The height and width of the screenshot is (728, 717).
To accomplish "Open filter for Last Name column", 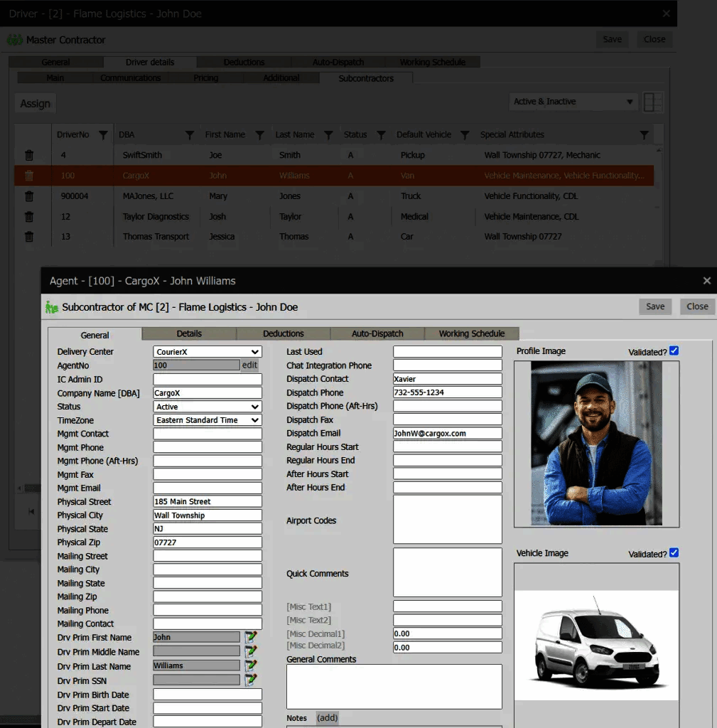I will (328, 135).
